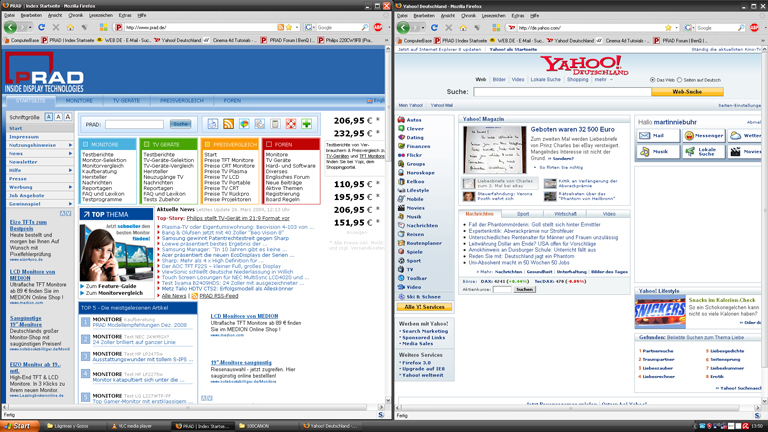
Task: Open the Chronik menu in the Yahoo window
Action: click(x=468, y=16)
